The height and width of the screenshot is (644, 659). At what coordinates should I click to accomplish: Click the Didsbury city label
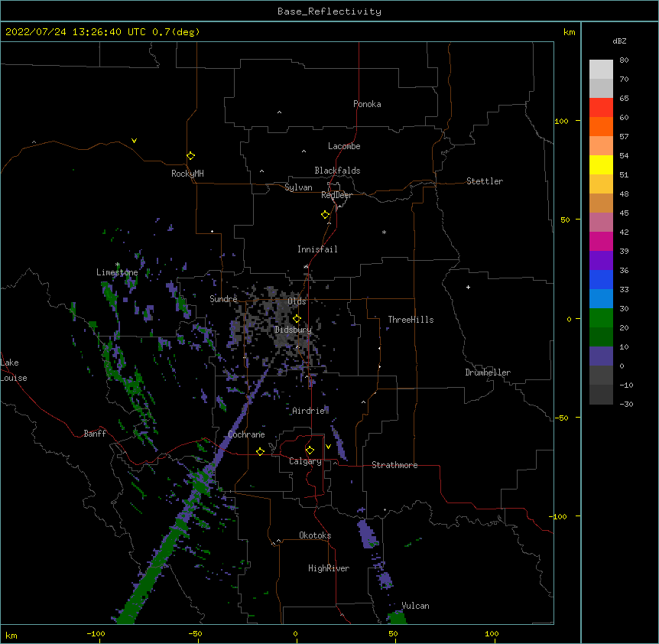[x=294, y=330]
